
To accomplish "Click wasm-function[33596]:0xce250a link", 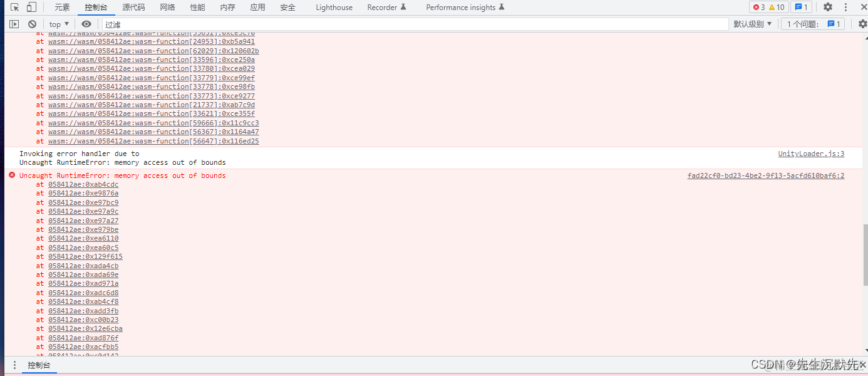I will (152, 60).
